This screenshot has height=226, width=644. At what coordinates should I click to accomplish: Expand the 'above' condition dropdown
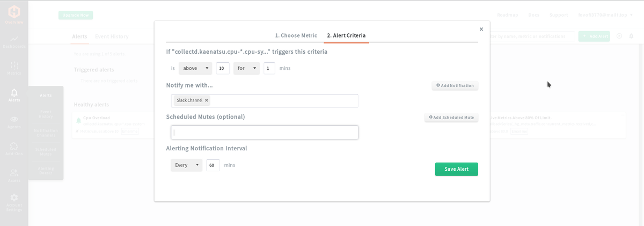(x=195, y=68)
